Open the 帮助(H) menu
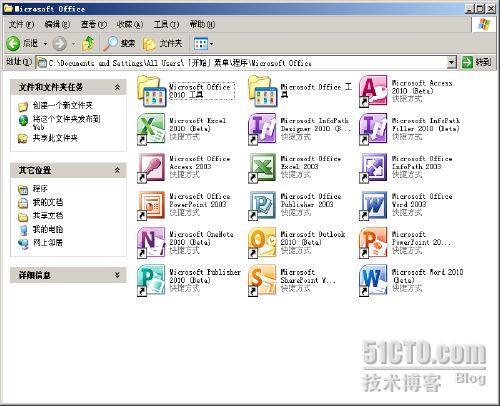This screenshot has height=406, width=500. click(202, 24)
